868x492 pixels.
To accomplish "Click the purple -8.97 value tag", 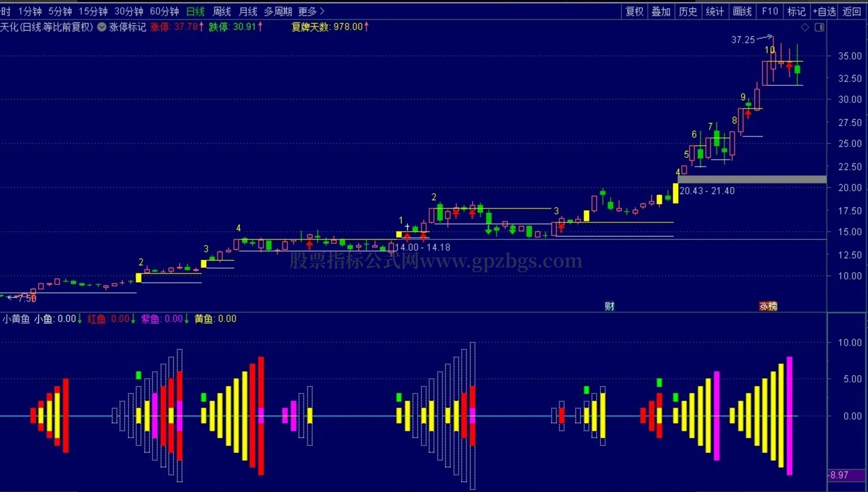I will point(847,475).
